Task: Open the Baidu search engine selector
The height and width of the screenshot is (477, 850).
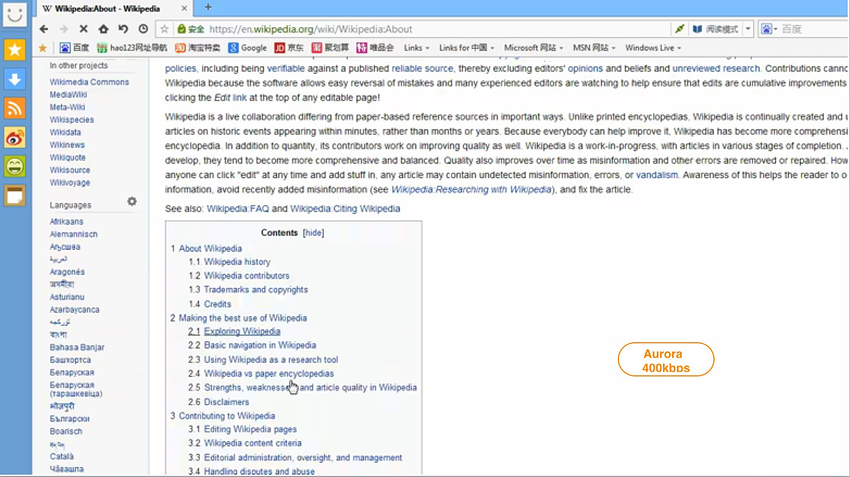Action: point(769,29)
